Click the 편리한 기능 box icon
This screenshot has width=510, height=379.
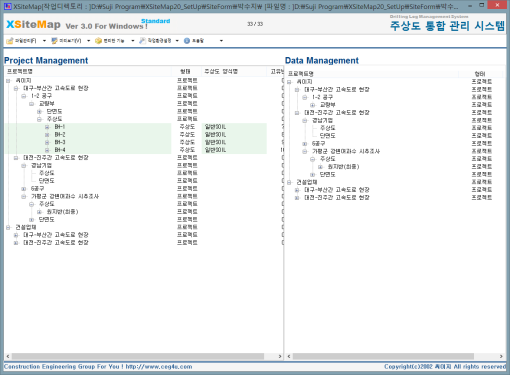pos(98,41)
